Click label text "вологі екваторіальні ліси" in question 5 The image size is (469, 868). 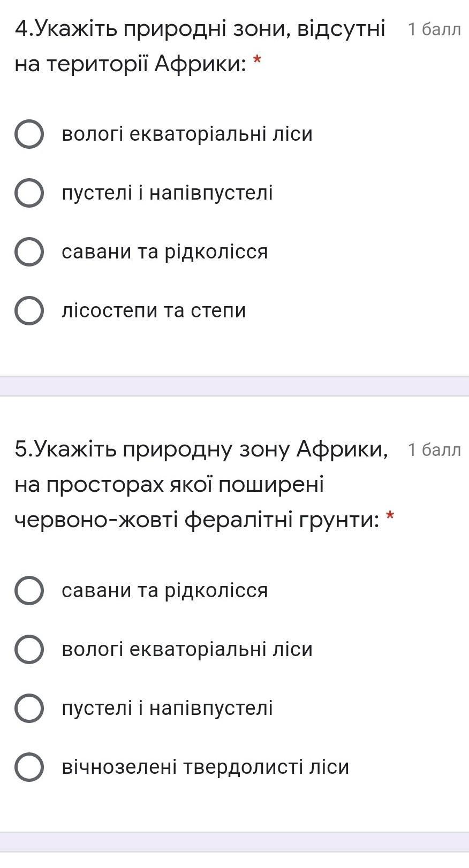tap(187, 649)
